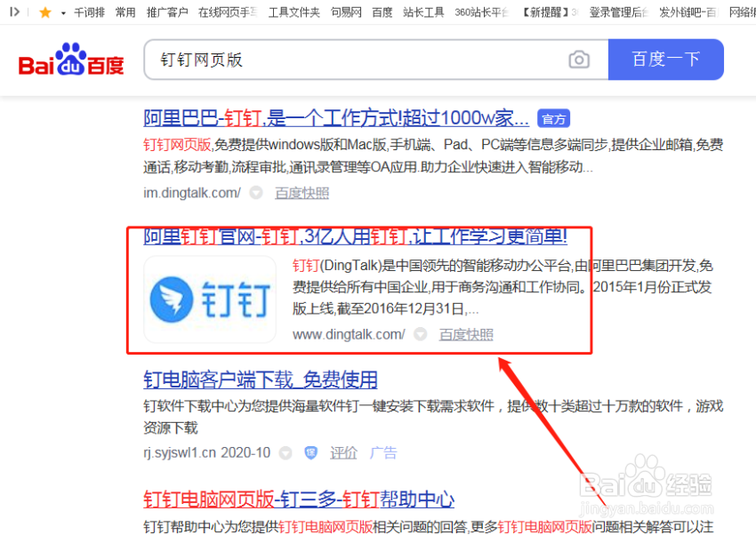Open 百度快照 for the first result
The height and width of the screenshot is (535, 756).
pyautogui.click(x=302, y=192)
